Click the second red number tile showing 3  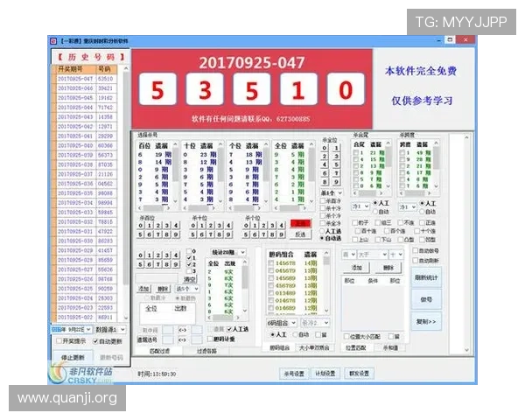[x=204, y=89]
